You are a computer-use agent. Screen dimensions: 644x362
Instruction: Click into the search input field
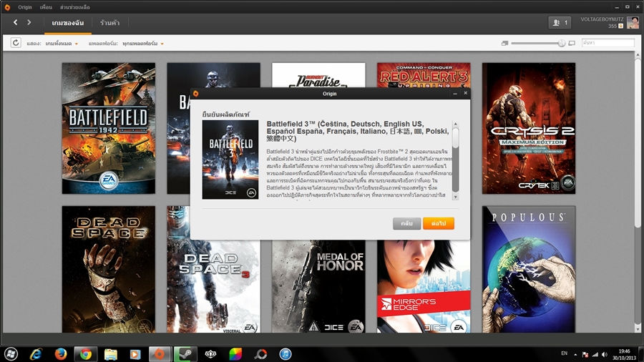click(x=608, y=43)
